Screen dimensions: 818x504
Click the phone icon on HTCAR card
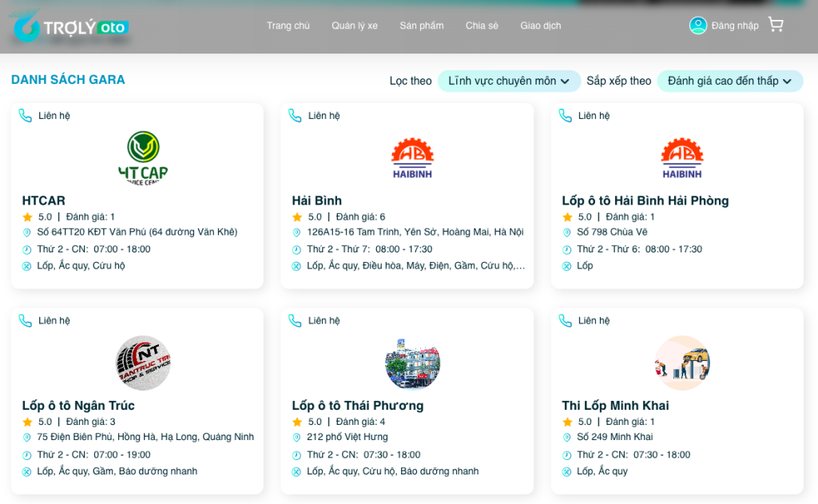[x=26, y=115]
